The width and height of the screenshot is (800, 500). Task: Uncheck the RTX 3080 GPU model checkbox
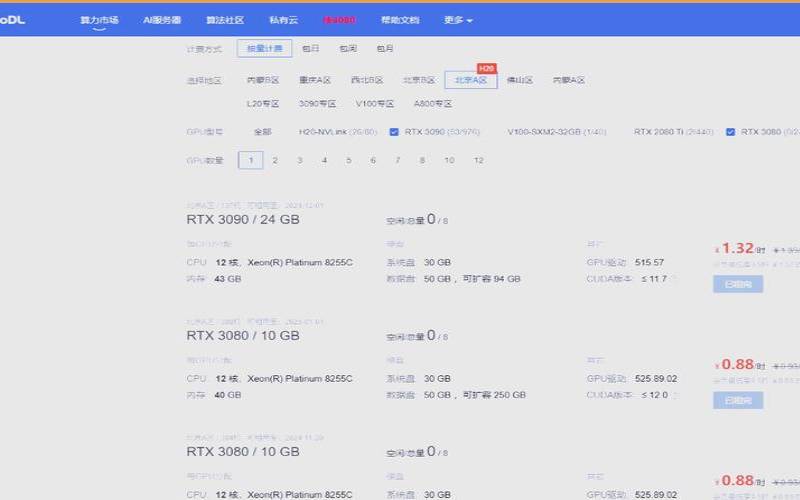click(x=730, y=131)
